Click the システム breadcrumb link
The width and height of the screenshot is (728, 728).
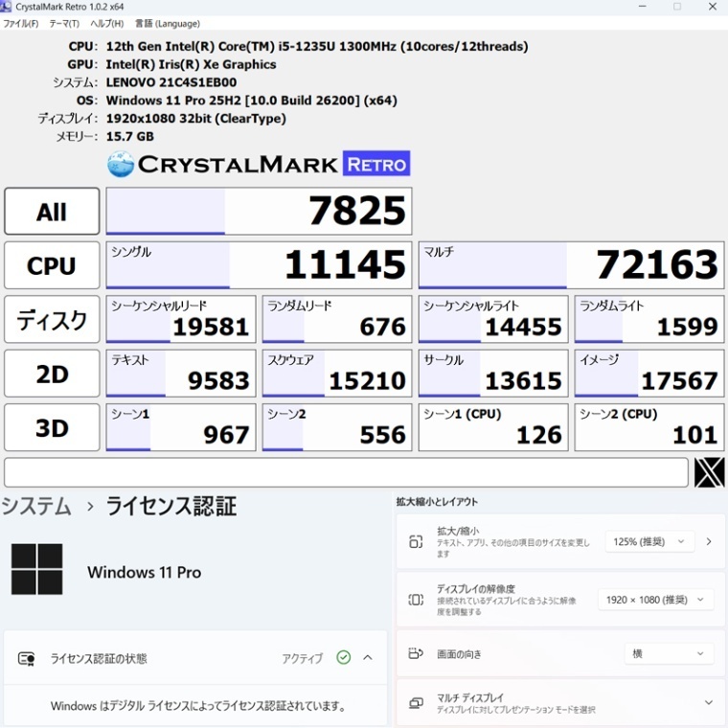36,506
